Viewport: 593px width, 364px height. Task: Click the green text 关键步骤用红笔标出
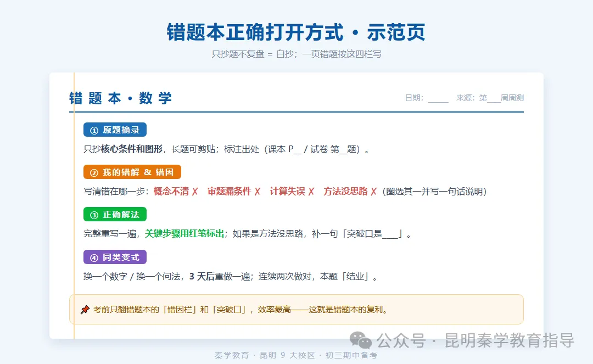(184, 233)
